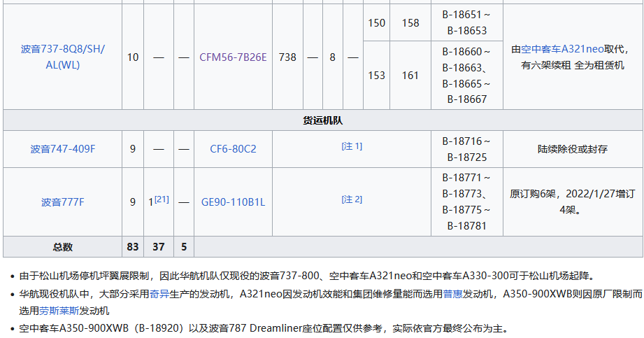The height and width of the screenshot is (338, 644).
Task: Click the A350-900XWB (B-18920) bullet paragraph
Action: 264,328
